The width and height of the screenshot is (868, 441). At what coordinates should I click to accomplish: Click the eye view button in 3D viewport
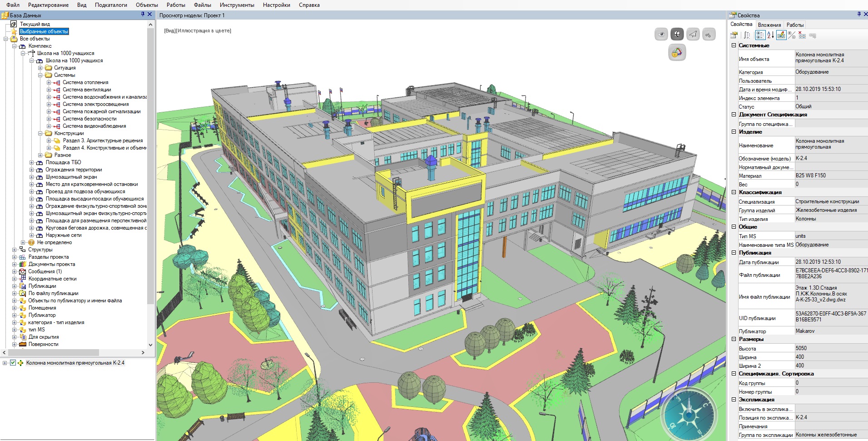[661, 34]
